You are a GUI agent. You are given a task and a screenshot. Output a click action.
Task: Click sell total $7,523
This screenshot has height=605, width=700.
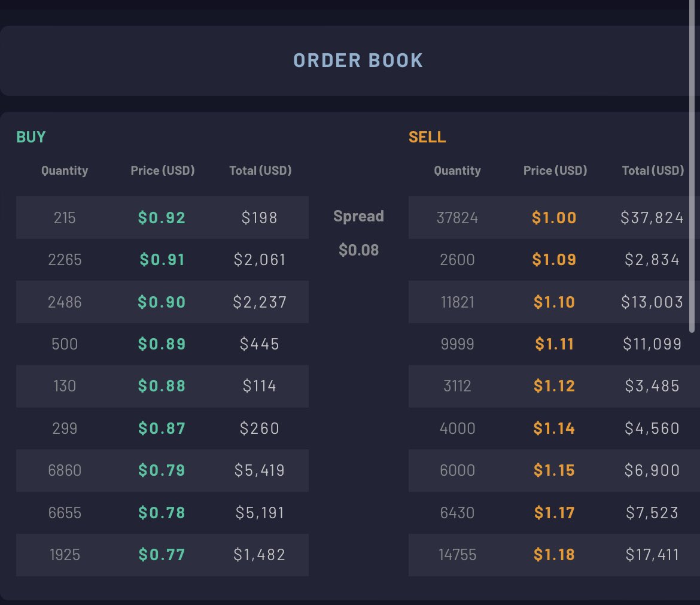652,513
